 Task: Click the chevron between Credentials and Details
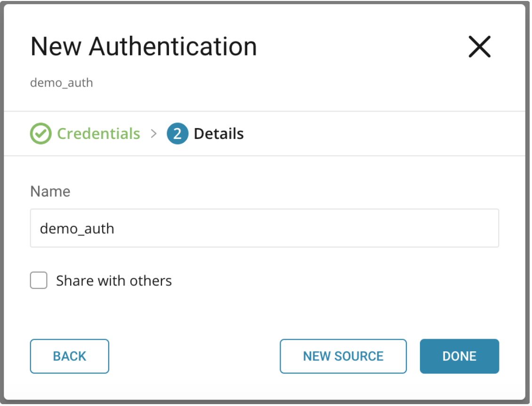point(153,134)
